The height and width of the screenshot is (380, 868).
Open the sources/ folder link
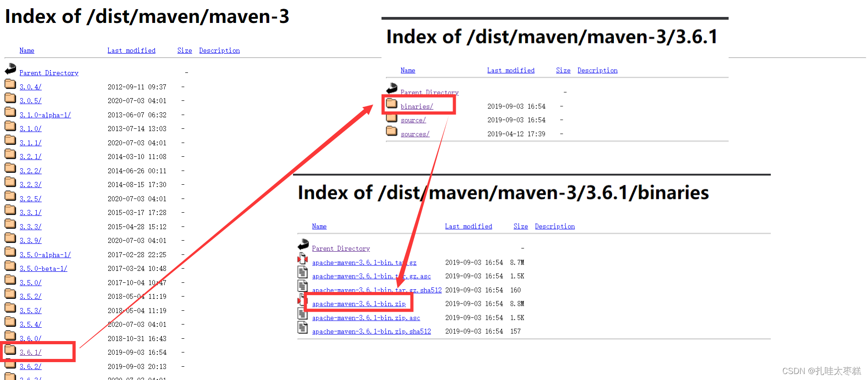pos(415,134)
